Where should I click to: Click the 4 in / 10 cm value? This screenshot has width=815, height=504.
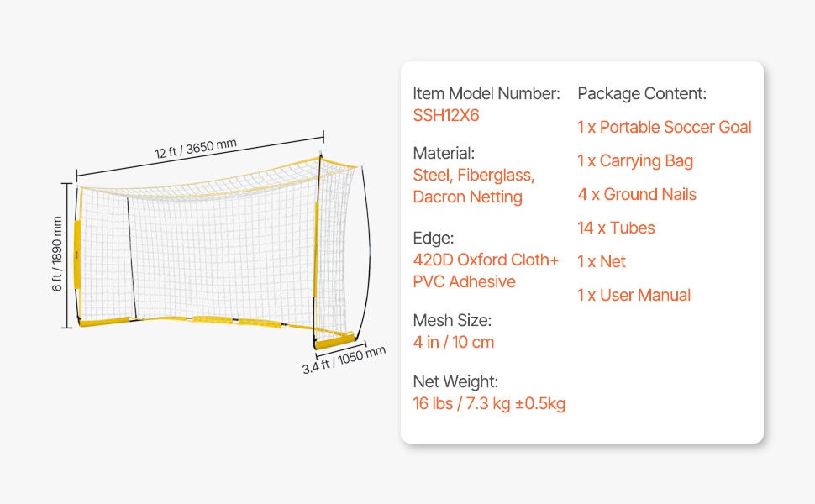click(453, 342)
